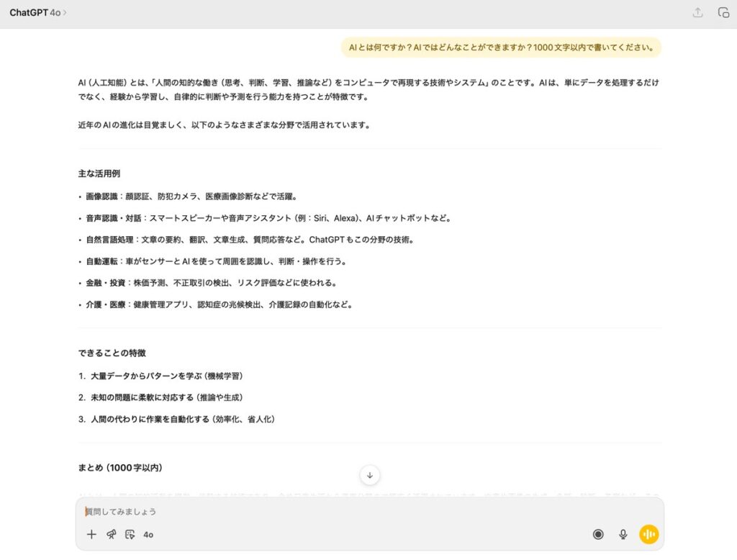
Task: Click the microphone dictation icon
Action: click(x=623, y=534)
